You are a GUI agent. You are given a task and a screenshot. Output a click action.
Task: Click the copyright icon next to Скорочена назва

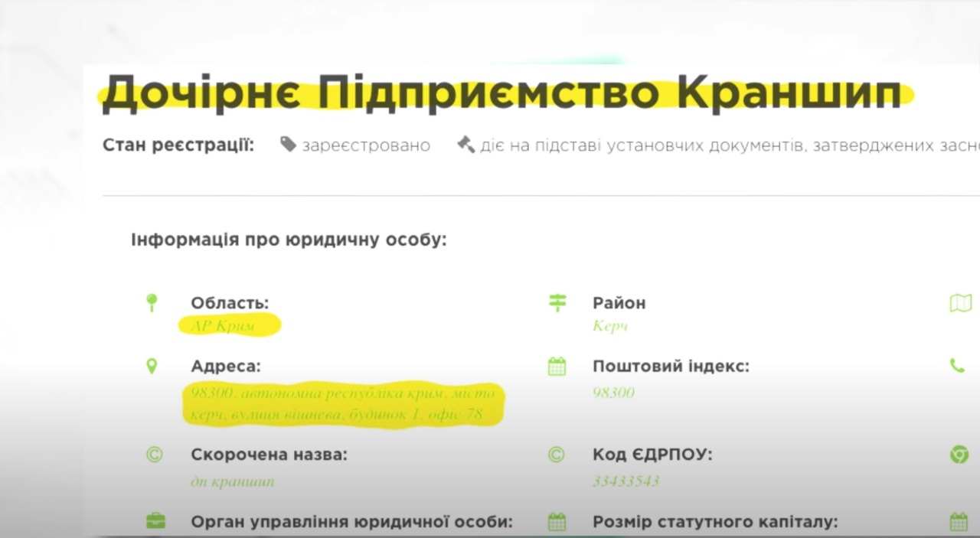[154, 455]
